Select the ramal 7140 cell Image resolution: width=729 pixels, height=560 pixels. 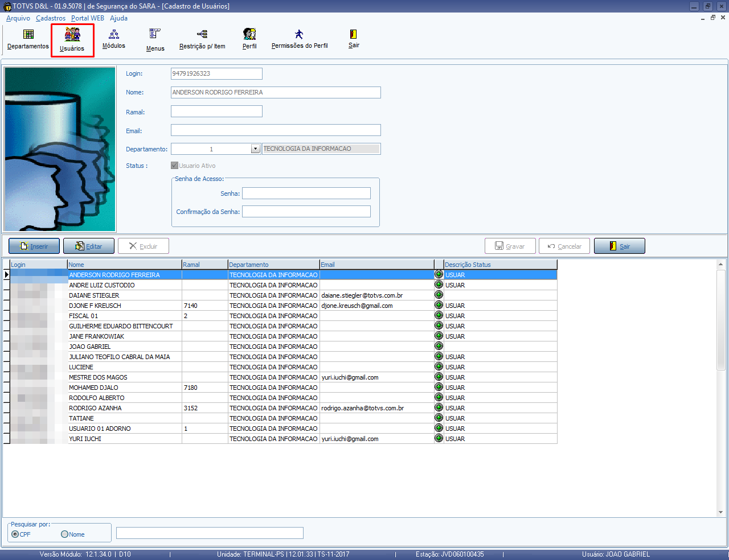(205, 305)
